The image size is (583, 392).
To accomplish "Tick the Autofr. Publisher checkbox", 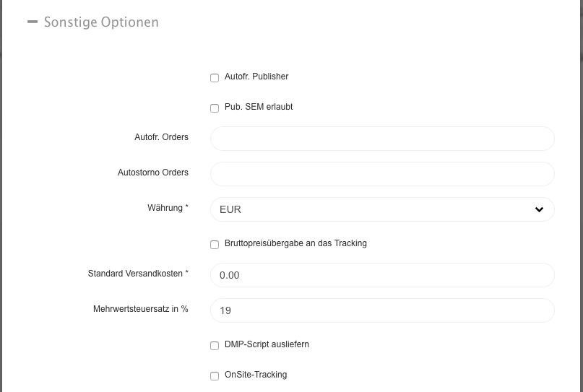I will tap(215, 78).
